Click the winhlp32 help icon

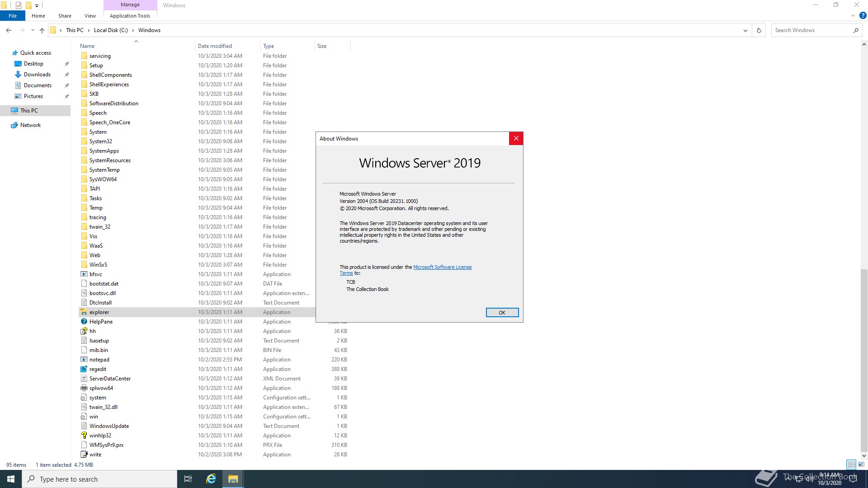84,436
